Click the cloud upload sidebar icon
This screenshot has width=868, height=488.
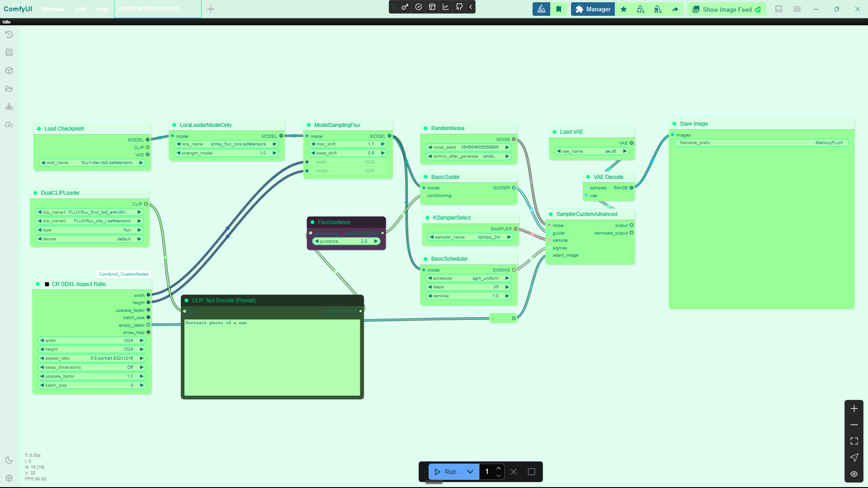(x=9, y=125)
